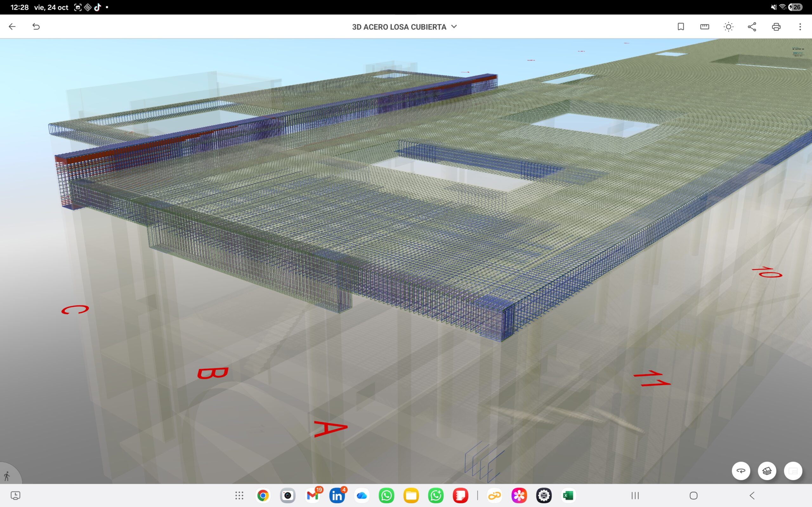Tap the Android recent apps button

(x=635, y=495)
